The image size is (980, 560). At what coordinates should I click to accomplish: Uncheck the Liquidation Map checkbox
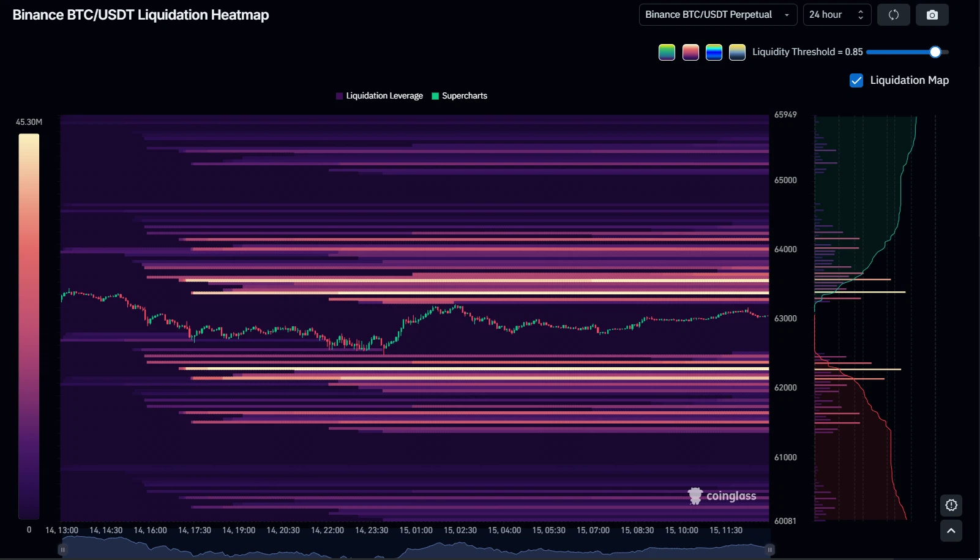pos(856,80)
